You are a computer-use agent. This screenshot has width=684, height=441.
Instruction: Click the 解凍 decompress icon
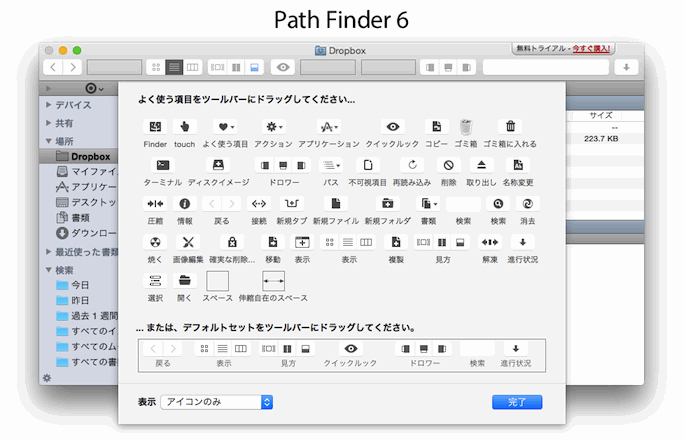[x=490, y=242]
